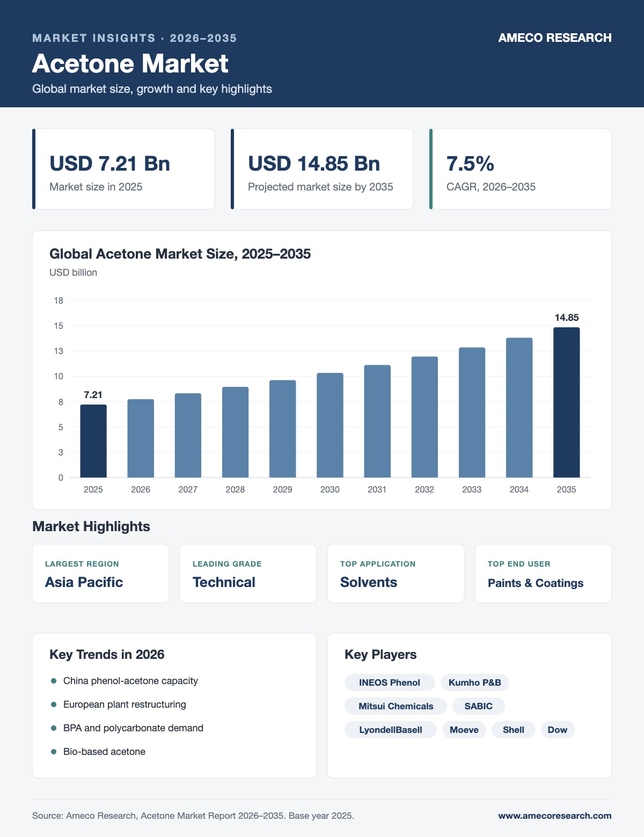
Task: Click the 2034 bar in the chart
Action: (x=519, y=408)
